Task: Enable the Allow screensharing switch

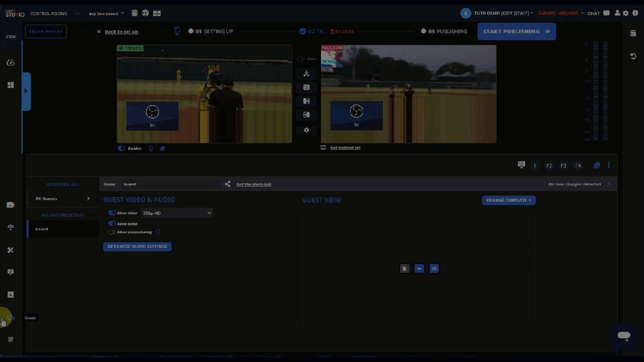Action: click(112, 232)
